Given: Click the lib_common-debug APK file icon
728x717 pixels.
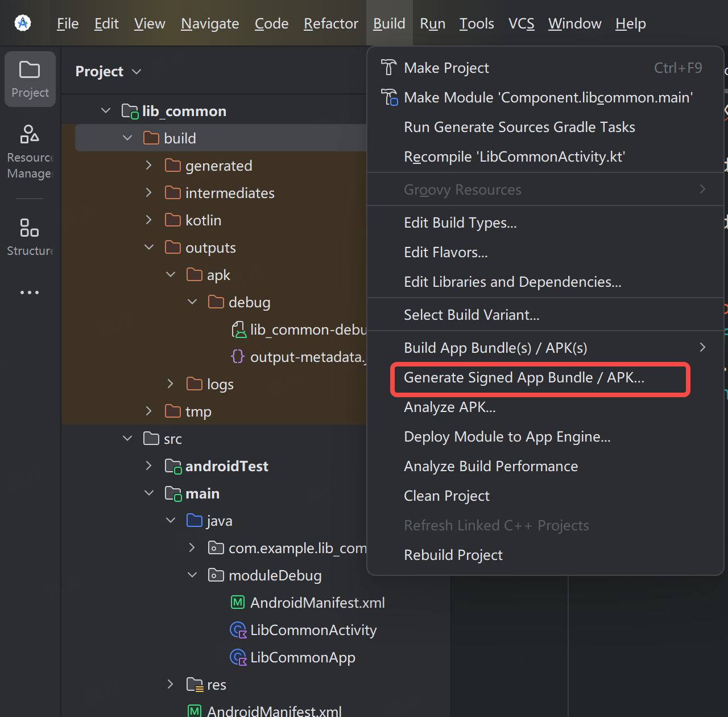Looking at the screenshot, I should [x=239, y=329].
